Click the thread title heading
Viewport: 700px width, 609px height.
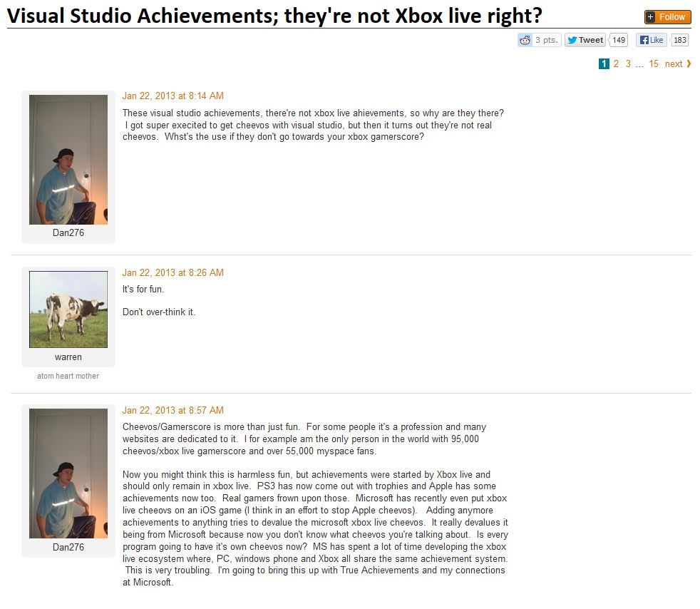[274, 16]
